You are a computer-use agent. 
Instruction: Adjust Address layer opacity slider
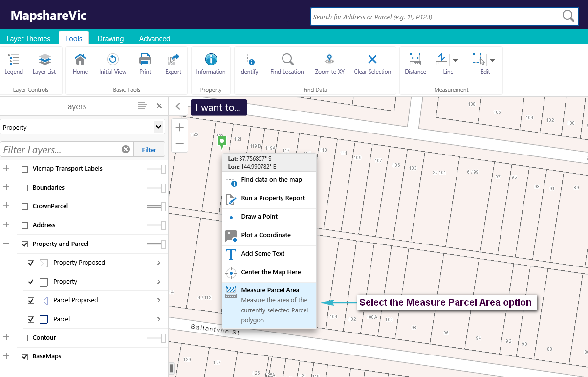coord(156,225)
